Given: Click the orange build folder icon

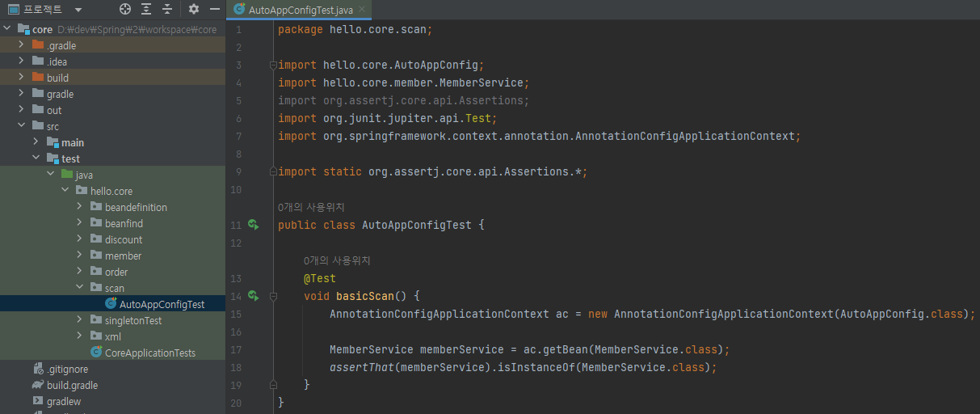Looking at the screenshot, I should (x=38, y=78).
